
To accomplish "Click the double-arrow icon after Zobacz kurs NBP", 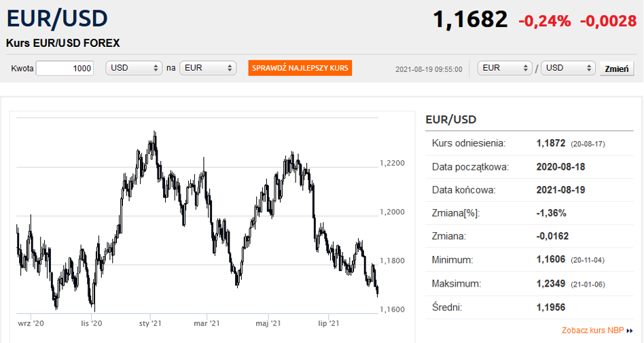I will tap(630, 331).
